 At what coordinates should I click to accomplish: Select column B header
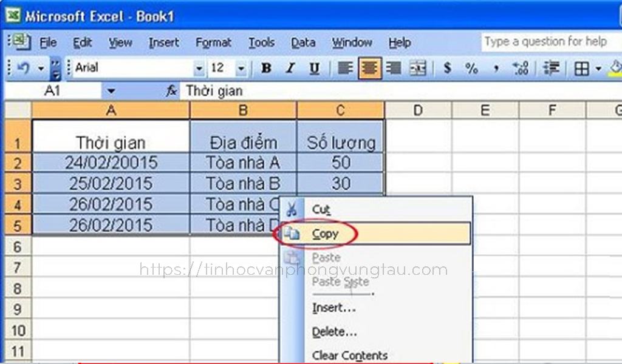(x=243, y=110)
